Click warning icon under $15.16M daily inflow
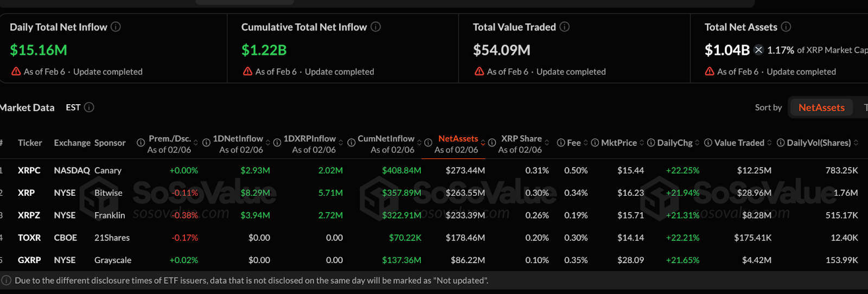868x294 pixels. point(16,72)
